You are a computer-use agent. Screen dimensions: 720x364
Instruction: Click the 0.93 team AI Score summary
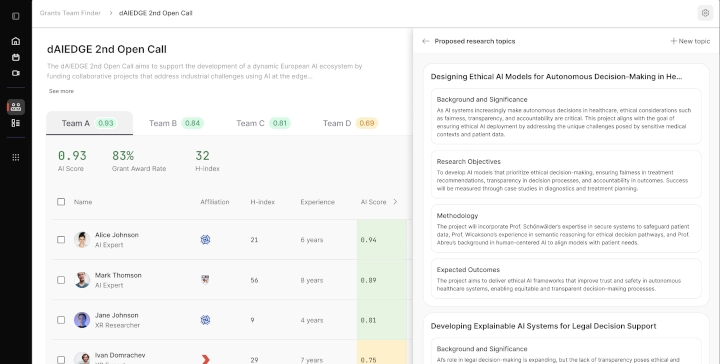click(x=72, y=156)
